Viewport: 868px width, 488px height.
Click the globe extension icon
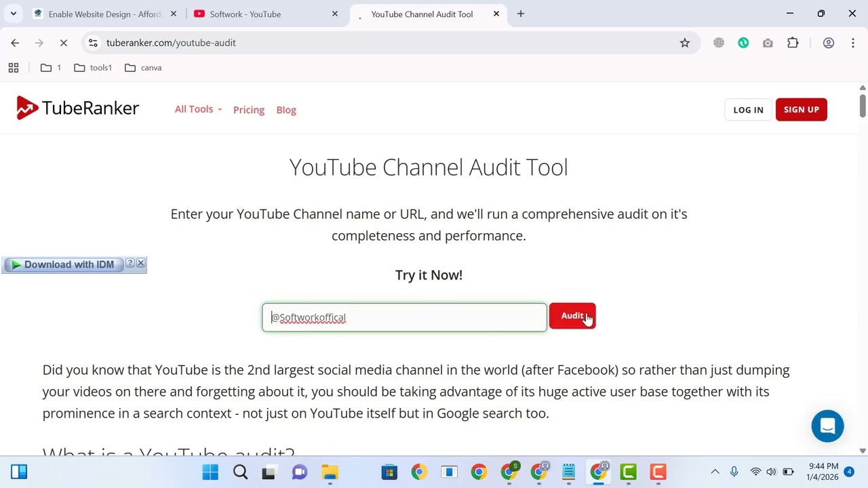pyautogui.click(x=719, y=43)
